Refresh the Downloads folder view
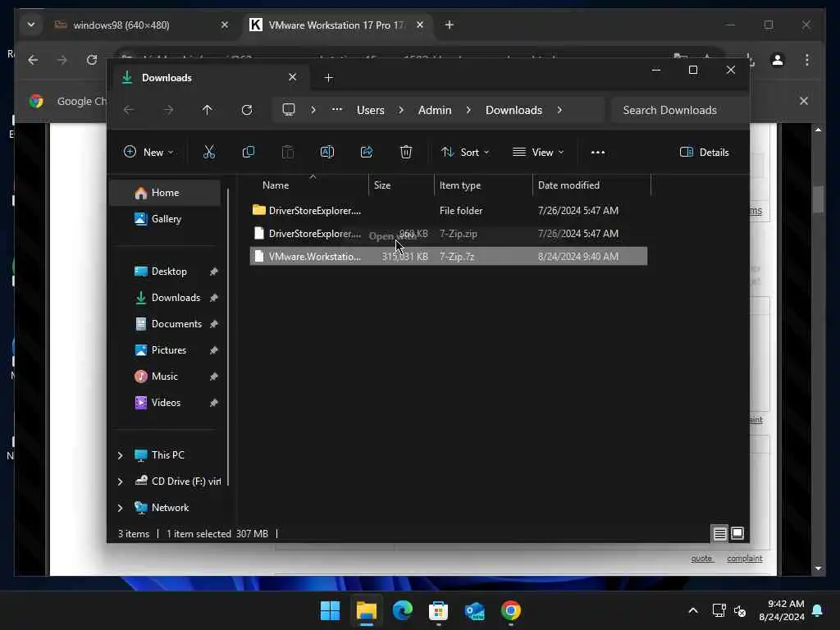Image resolution: width=840 pixels, height=630 pixels. [247, 110]
